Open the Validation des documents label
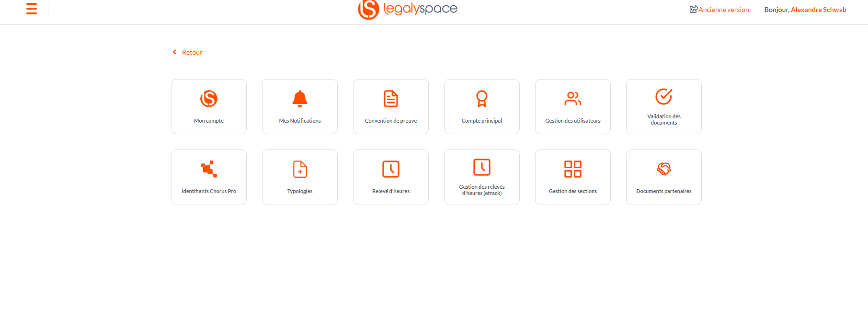 [664, 119]
